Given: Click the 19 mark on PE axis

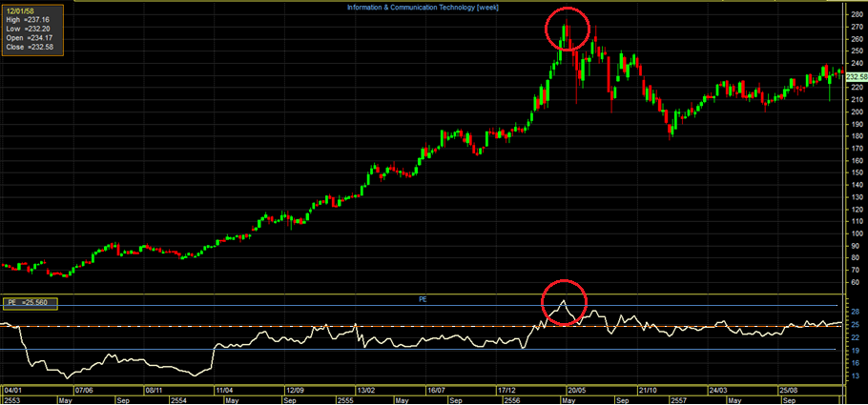Looking at the screenshot, I should tap(854, 351).
